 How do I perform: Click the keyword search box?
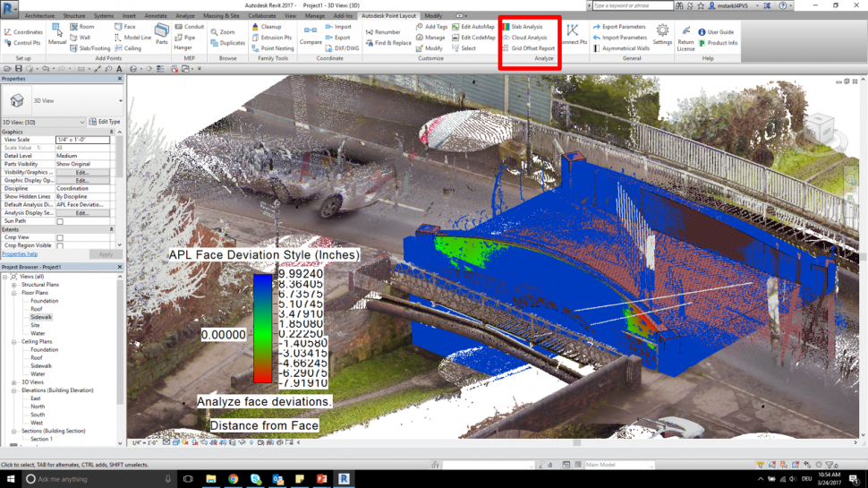pos(632,5)
